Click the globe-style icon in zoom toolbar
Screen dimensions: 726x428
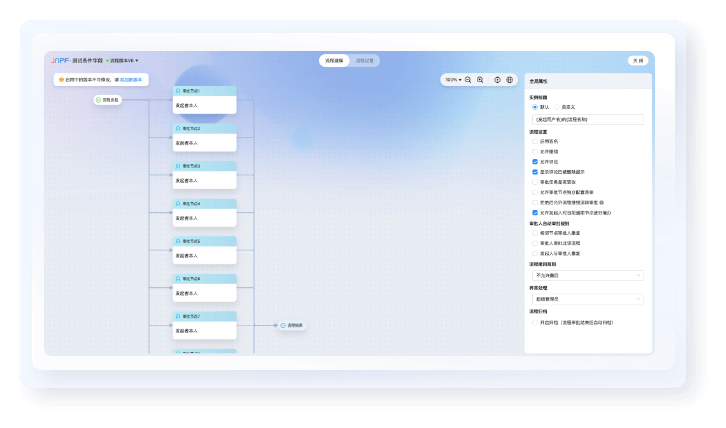point(510,80)
